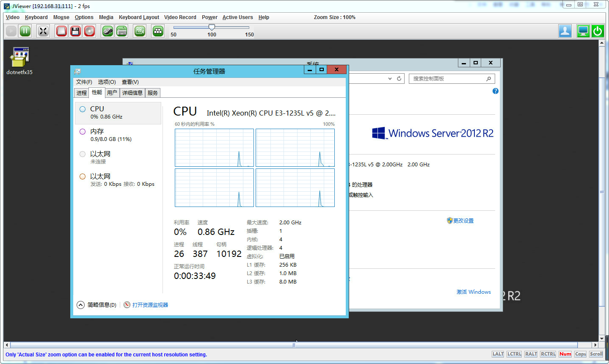This screenshot has height=364, width=609.
Task: Open the active users icon
Action: coord(565,31)
